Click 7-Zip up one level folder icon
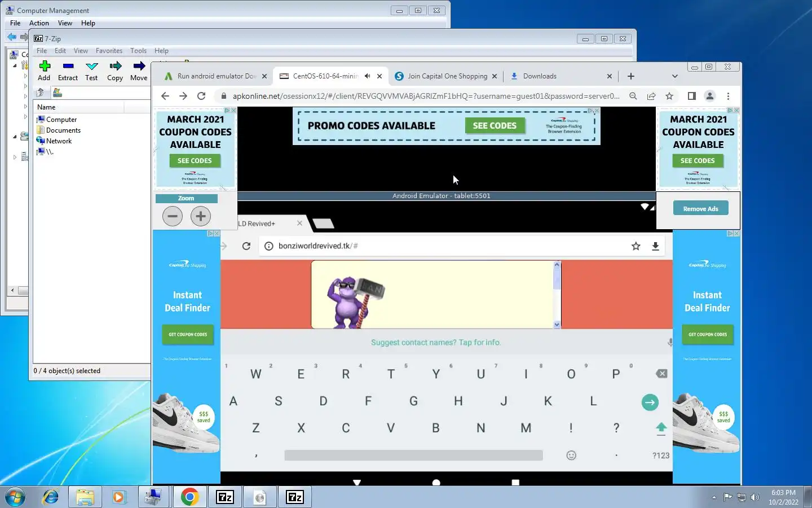Image resolution: width=812 pixels, height=508 pixels. (40, 93)
